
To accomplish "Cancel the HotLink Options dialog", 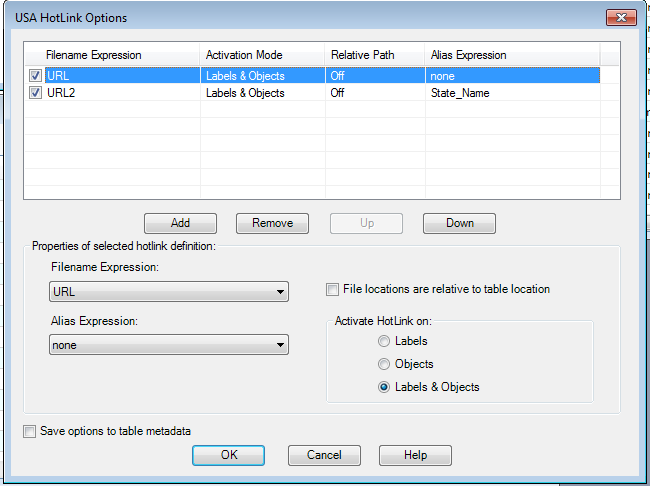I will coord(324,455).
